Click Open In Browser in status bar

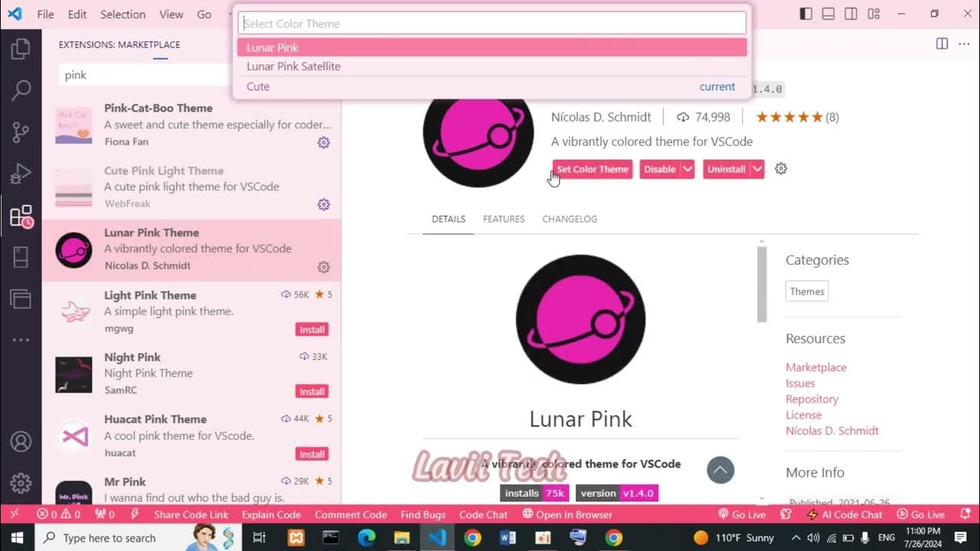click(x=567, y=514)
